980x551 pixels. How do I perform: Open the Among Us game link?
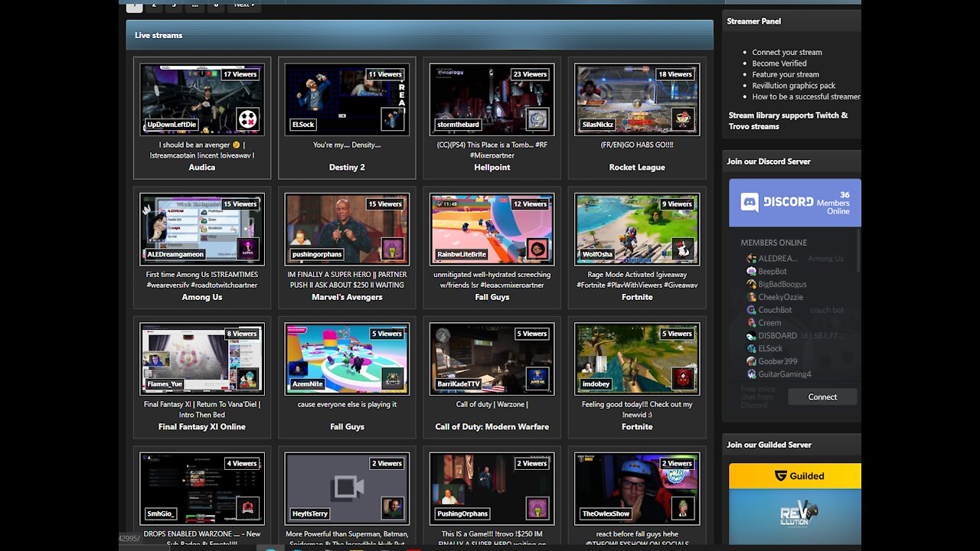click(x=202, y=297)
